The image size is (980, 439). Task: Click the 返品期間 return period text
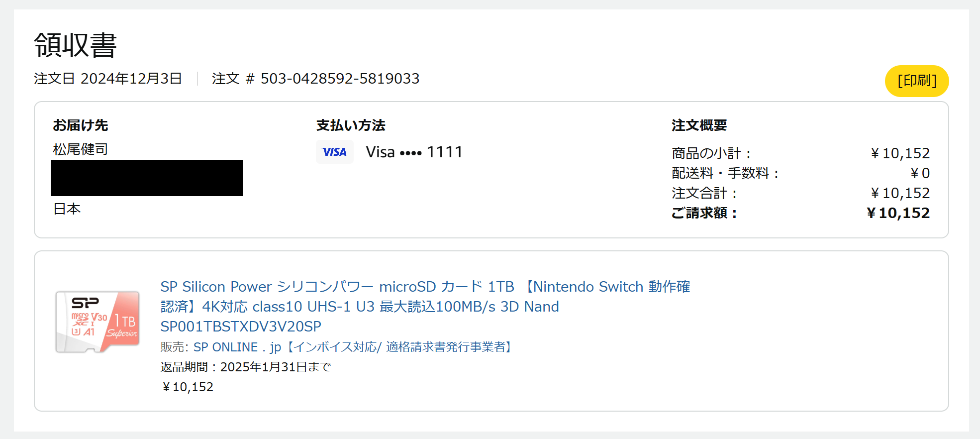(246, 367)
